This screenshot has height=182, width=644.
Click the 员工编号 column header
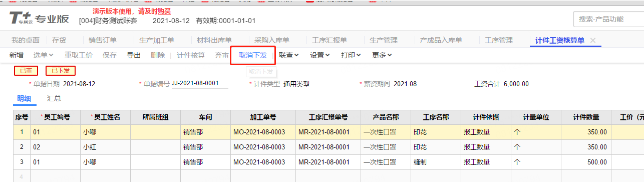click(x=55, y=117)
